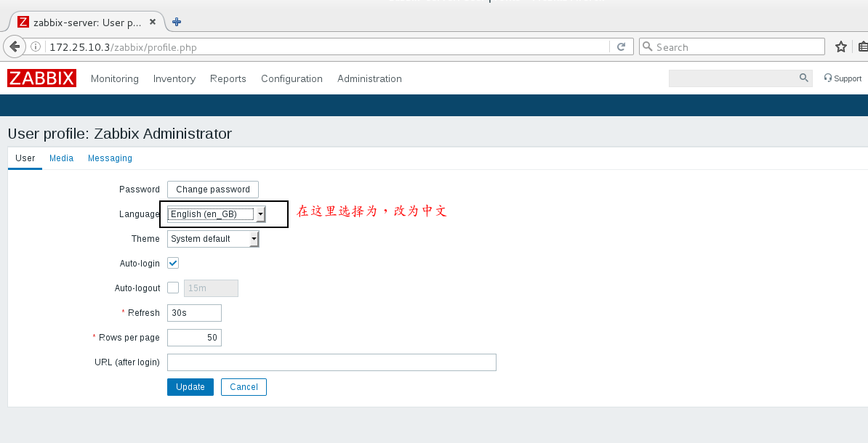Viewport: 868px width, 443px height.
Task: Click the 'User profile: Zabbix Administrator' heading
Action: point(119,134)
